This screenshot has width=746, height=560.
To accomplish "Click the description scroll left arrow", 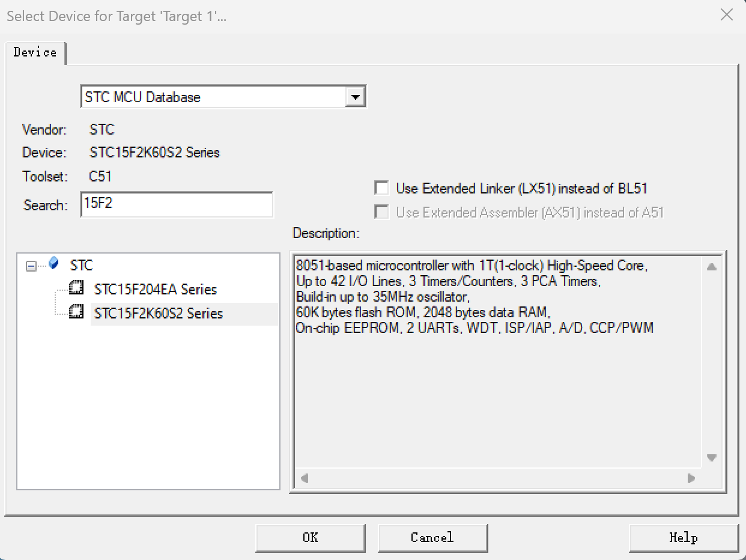I will coord(305,479).
